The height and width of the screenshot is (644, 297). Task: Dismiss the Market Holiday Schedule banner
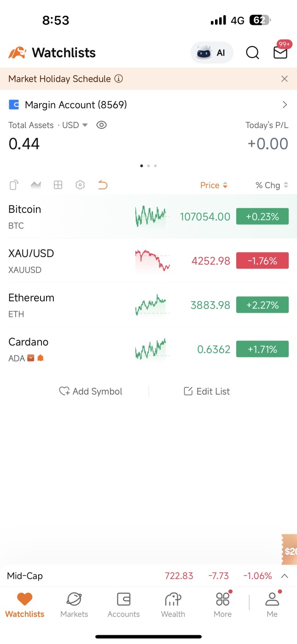tap(285, 79)
